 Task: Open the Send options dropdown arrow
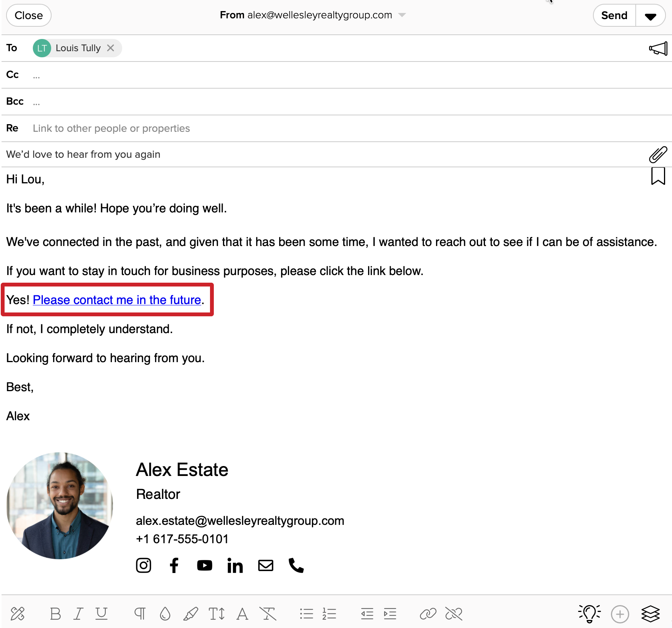[650, 15]
